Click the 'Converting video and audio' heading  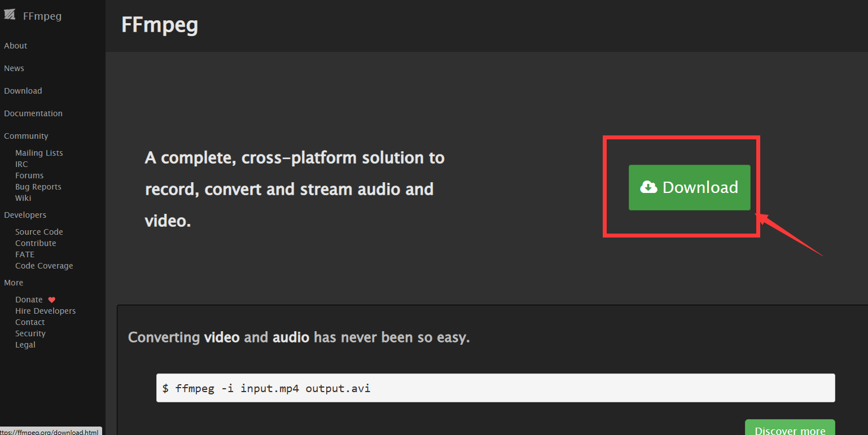click(x=299, y=337)
